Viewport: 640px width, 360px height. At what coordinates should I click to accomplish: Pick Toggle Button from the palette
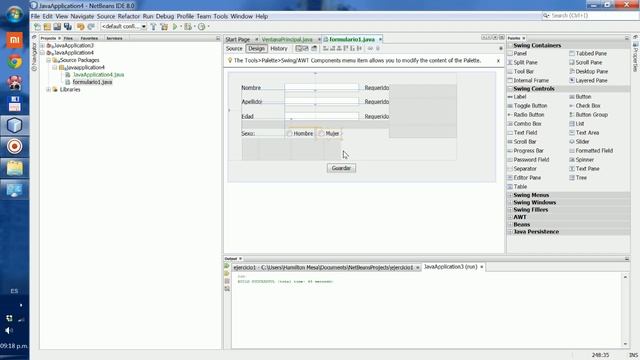click(x=527, y=106)
